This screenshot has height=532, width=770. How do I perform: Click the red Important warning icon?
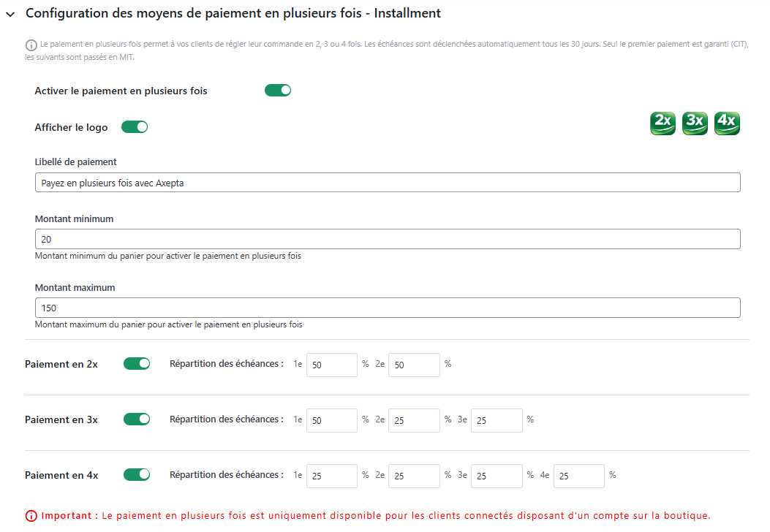tap(31, 516)
